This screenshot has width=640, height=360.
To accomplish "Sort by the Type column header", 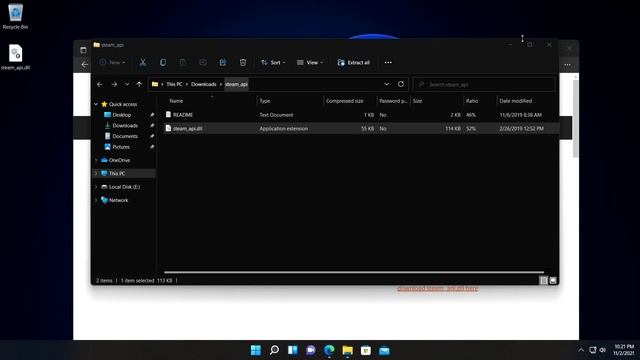I will pyautogui.click(x=265, y=101).
